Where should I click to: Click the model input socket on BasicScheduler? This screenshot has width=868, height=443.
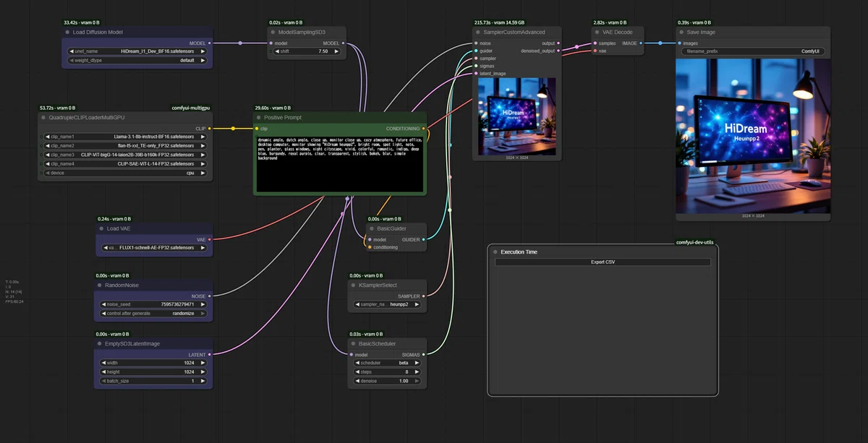352,355
